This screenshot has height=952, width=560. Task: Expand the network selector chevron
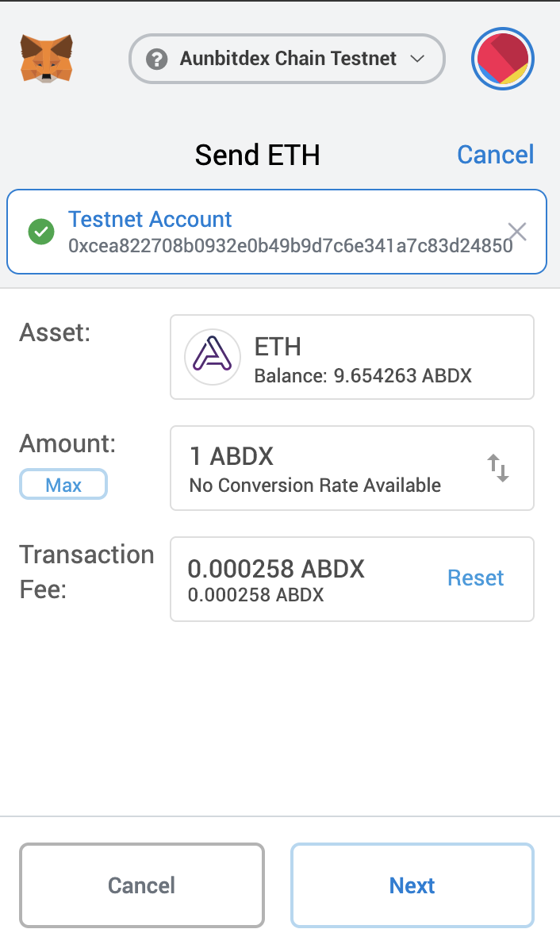pos(417,59)
